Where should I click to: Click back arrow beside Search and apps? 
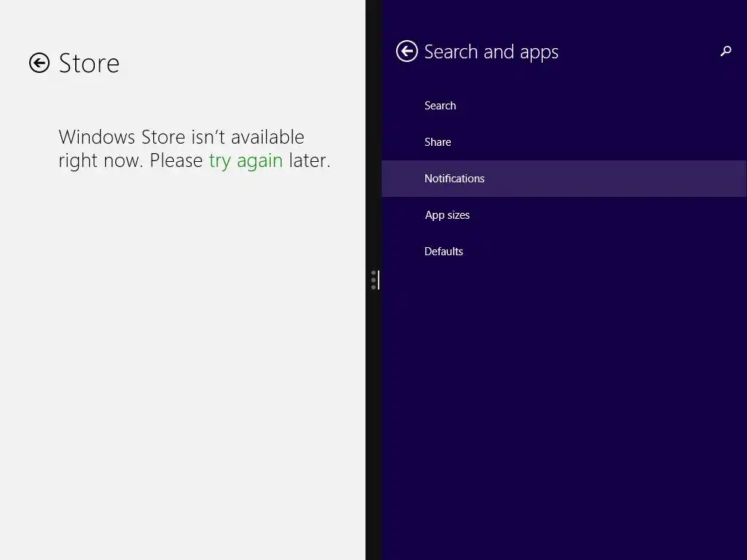point(407,52)
